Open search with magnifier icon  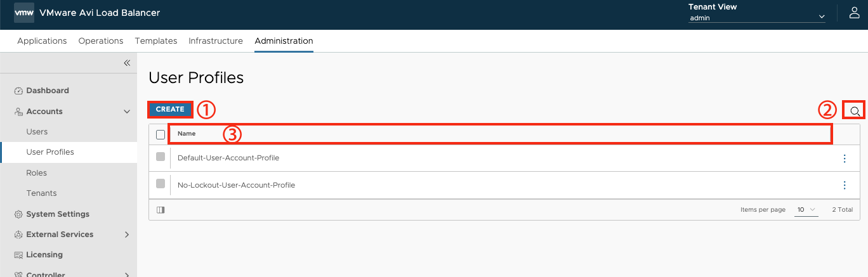pos(855,111)
